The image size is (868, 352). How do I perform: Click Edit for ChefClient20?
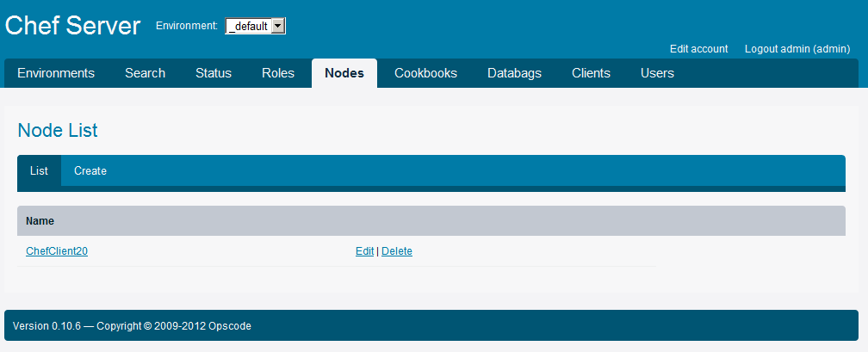pos(364,251)
